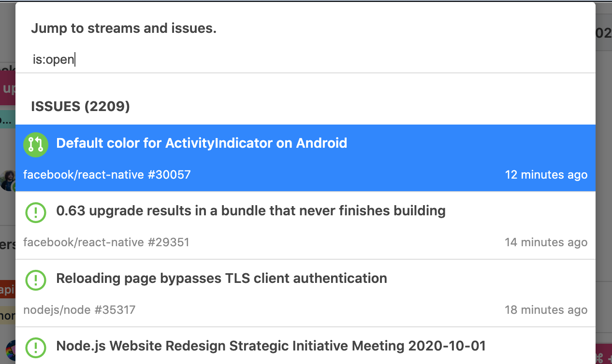Open "Default color for ActivityIndicator on Android"

[202, 143]
